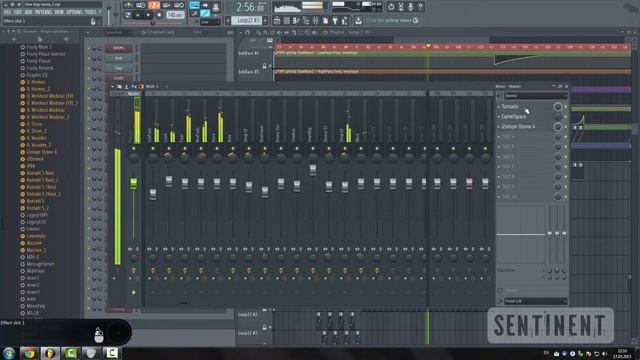Toggle the Master track mute LED in the mixer
This screenshot has width=640, height=360.
click(133, 149)
